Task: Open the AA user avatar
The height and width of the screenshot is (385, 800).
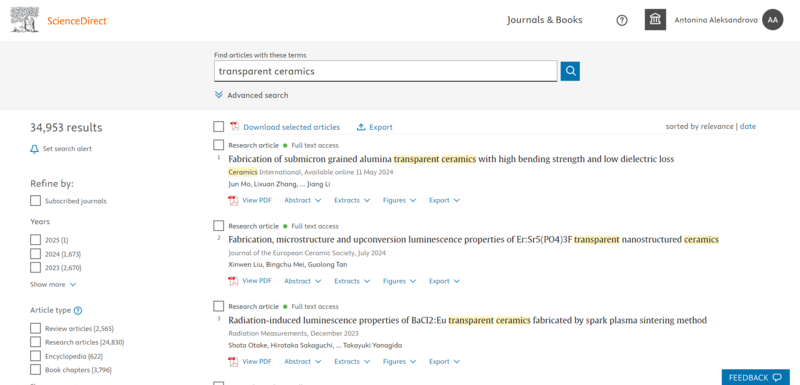Action: pyautogui.click(x=772, y=20)
